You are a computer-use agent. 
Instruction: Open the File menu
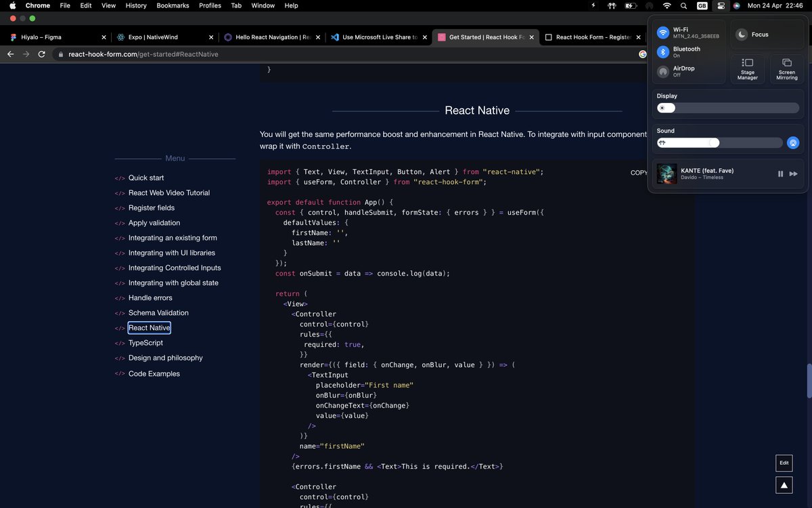[x=65, y=5]
